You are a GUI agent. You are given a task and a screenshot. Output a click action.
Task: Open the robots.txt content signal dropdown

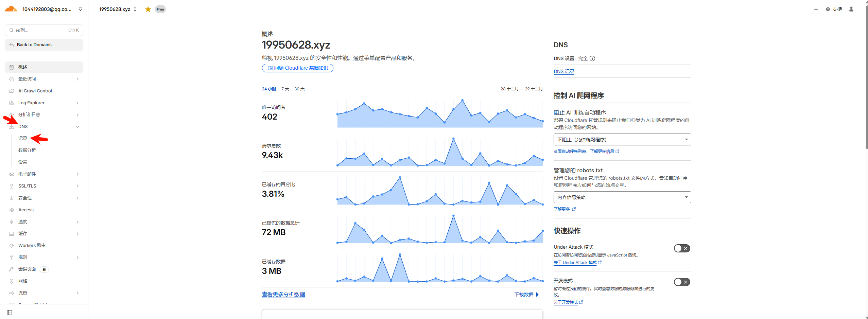(x=622, y=197)
